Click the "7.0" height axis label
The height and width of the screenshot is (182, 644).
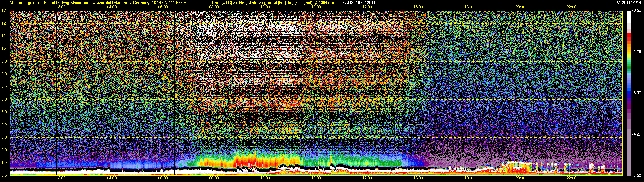[4, 87]
